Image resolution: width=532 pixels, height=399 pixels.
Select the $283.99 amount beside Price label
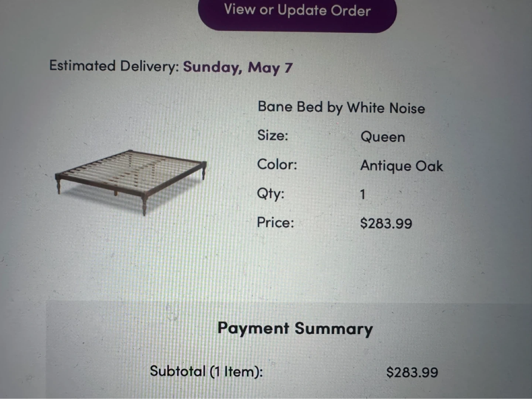pos(386,224)
